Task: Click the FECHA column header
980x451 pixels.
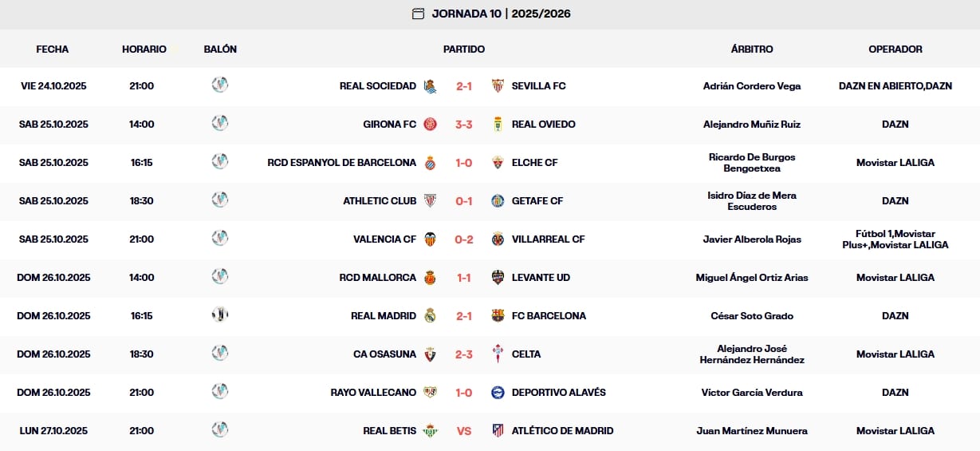Action: pyautogui.click(x=53, y=49)
